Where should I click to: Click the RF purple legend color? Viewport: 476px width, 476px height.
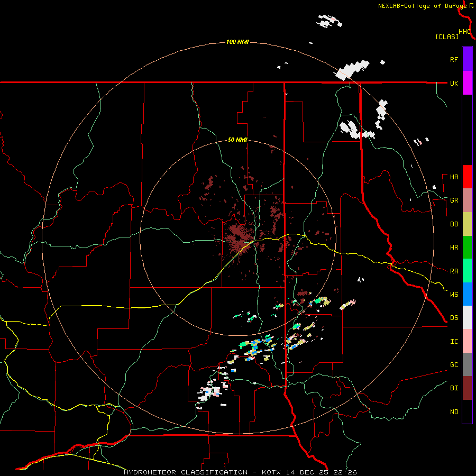point(467,59)
